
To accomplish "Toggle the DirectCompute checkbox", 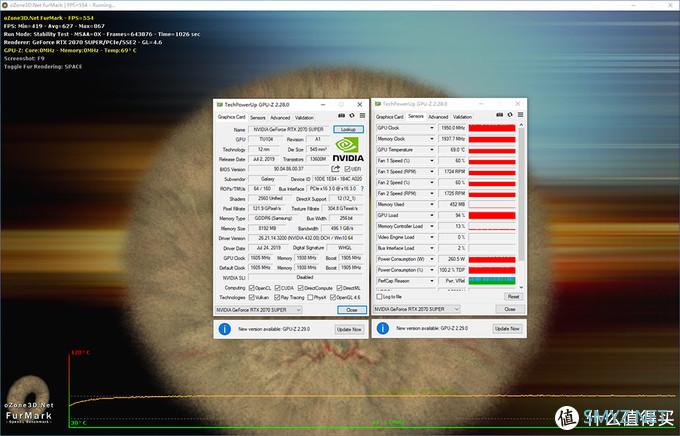I will coord(301,288).
